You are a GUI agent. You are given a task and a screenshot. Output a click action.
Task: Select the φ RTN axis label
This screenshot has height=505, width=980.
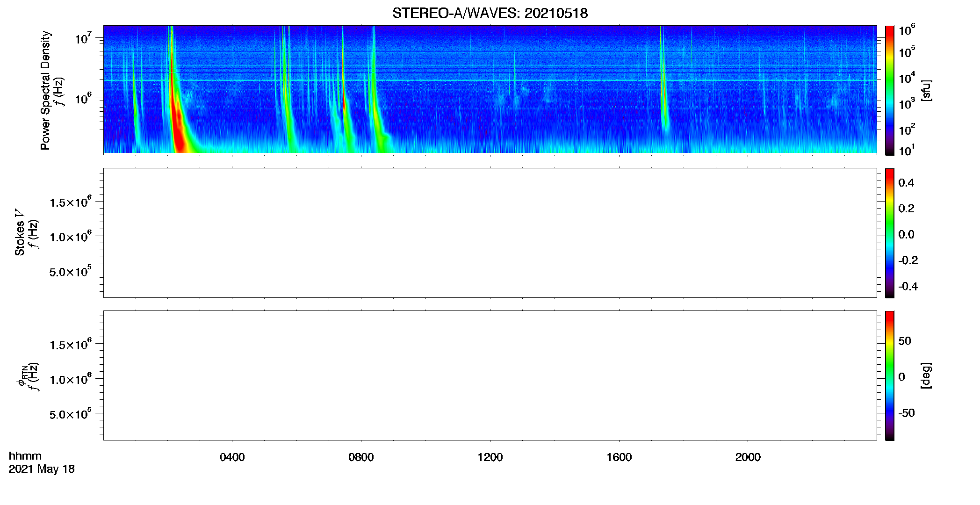[x=21, y=377]
